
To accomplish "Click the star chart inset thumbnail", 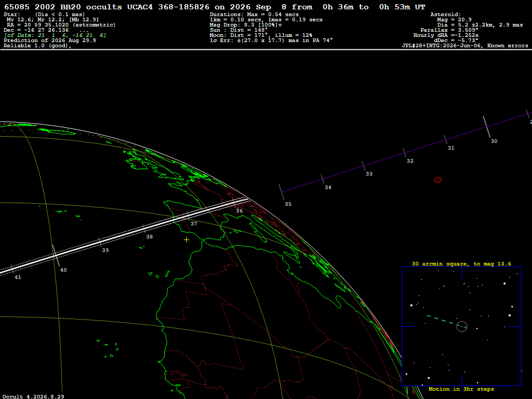I will point(461,326).
